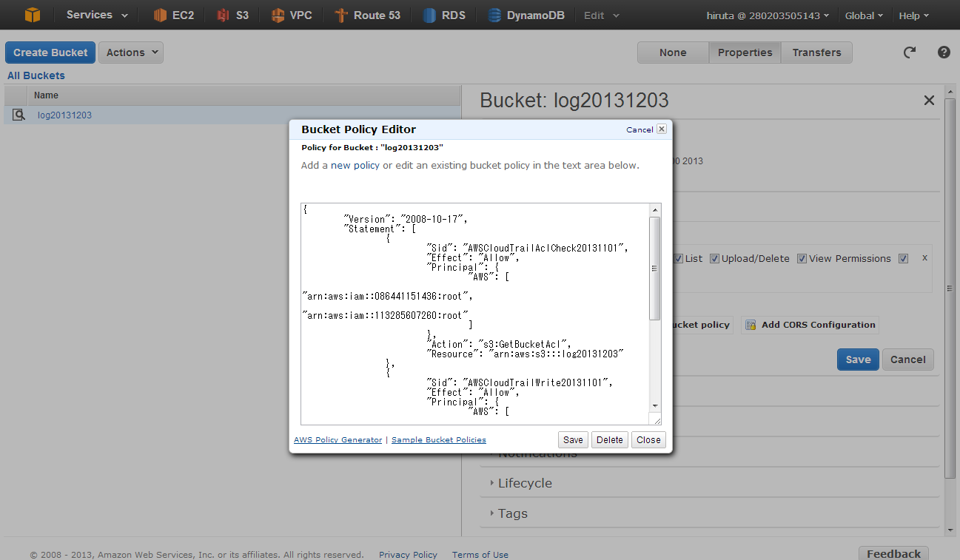Click the Add CORS Configuration icon
The height and width of the screenshot is (560, 960).
[x=751, y=325]
